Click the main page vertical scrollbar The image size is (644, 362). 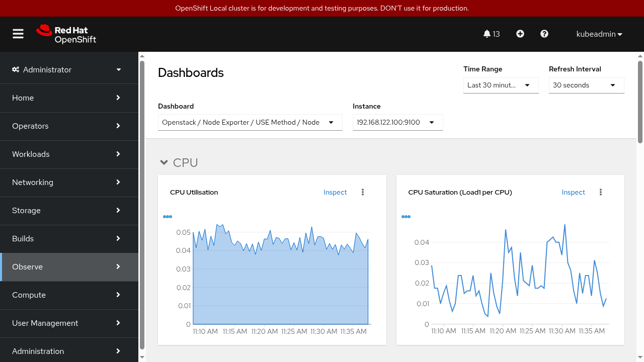tap(640, 101)
